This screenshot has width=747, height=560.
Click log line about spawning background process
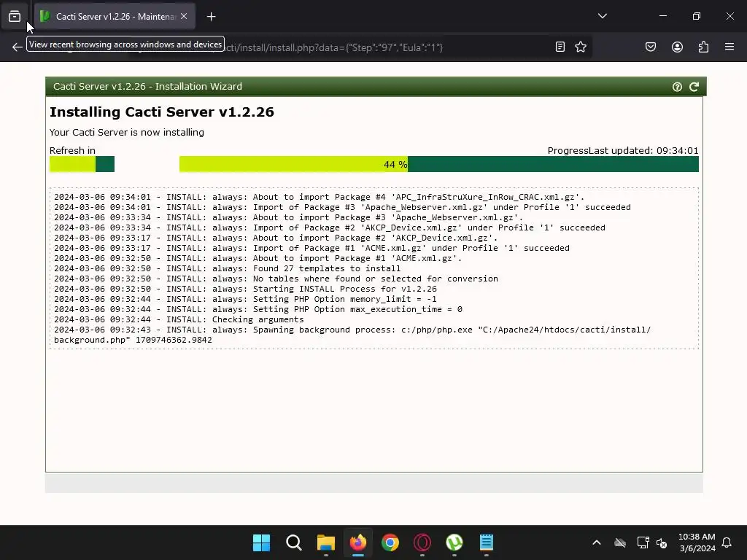(352, 335)
